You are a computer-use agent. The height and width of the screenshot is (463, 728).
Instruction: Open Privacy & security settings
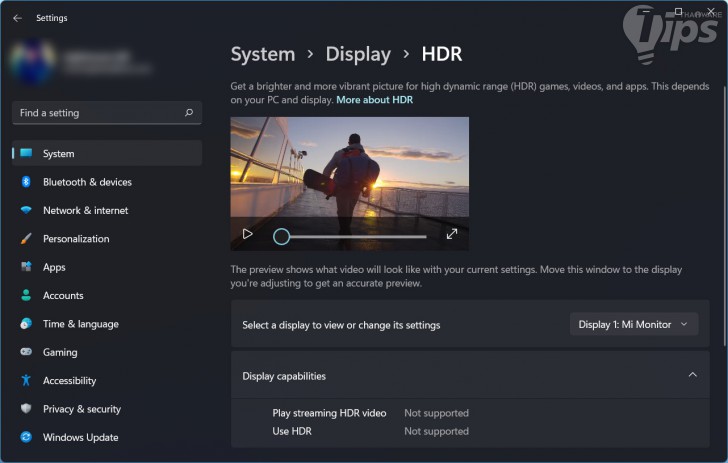tap(107, 408)
